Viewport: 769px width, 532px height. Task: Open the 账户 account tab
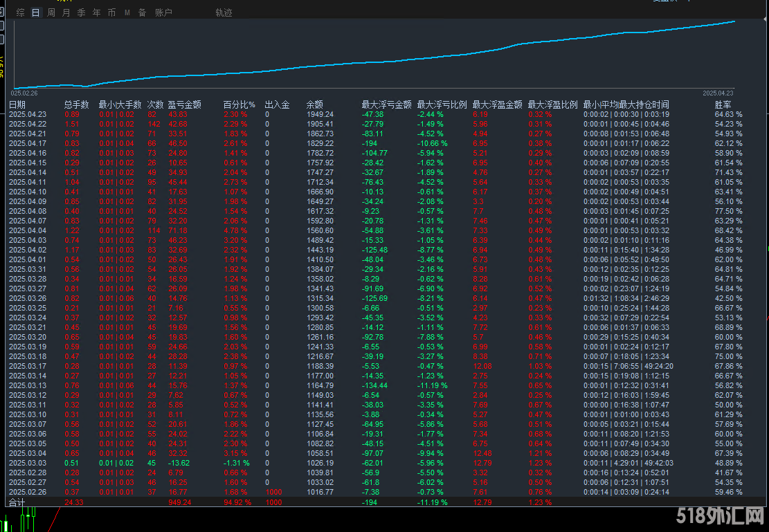click(x=164, y=12)
